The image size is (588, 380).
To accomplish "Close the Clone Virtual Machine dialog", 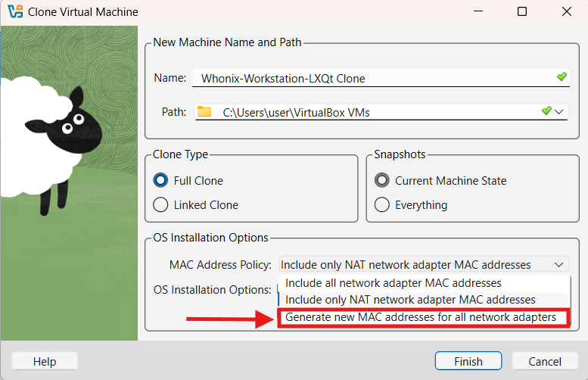I will 566,12.
